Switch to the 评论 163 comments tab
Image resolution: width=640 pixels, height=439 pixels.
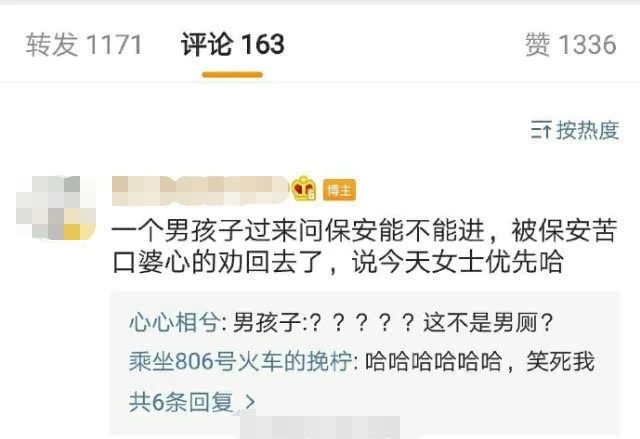233,44
